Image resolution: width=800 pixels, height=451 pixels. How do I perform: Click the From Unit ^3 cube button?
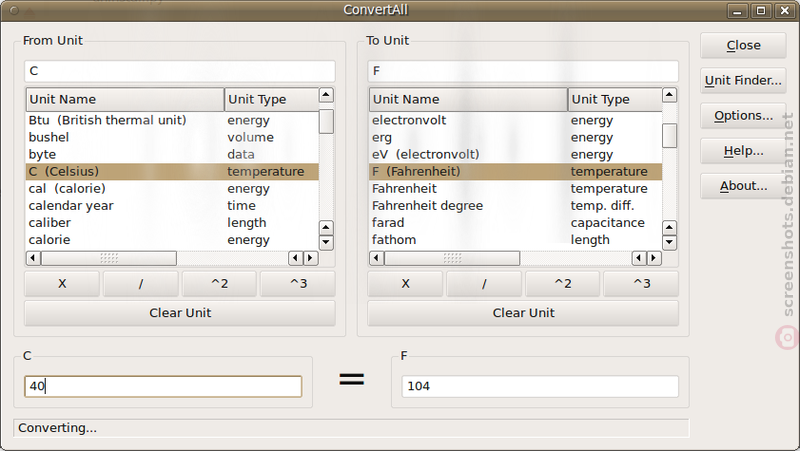tap(298, 284)
